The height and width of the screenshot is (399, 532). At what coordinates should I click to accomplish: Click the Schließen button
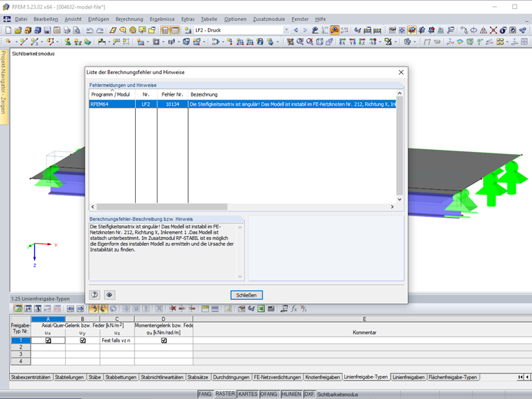point(246,295)
